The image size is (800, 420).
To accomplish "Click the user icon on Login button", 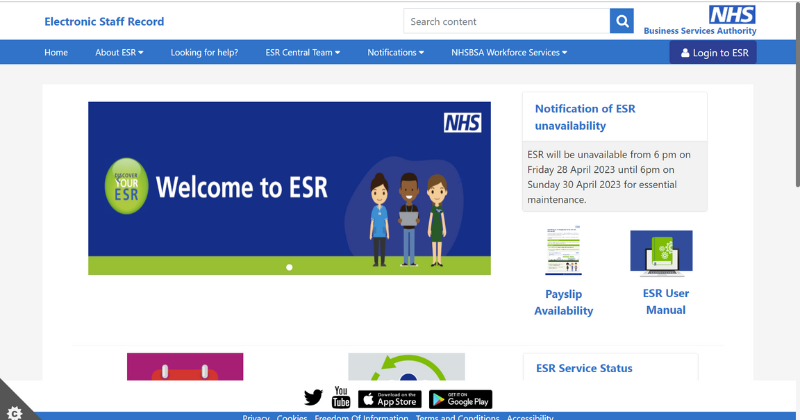I will coord(685,53).
